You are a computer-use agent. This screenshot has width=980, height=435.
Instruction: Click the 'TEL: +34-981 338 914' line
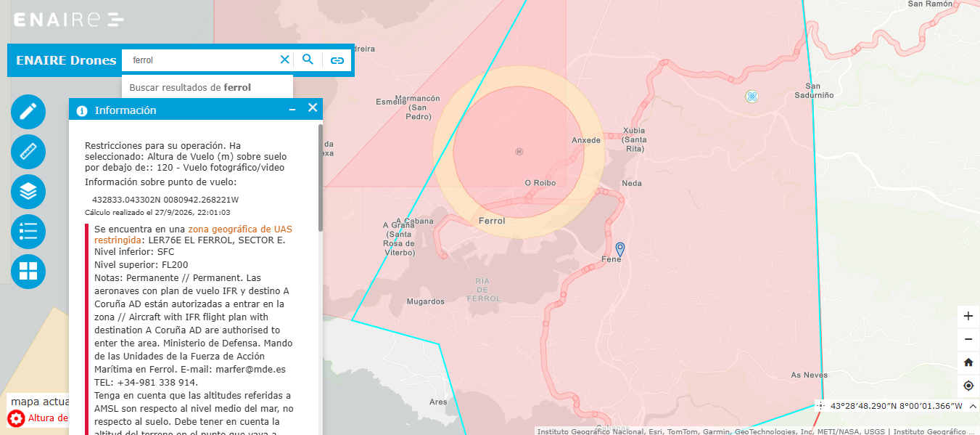pos(146,382)
